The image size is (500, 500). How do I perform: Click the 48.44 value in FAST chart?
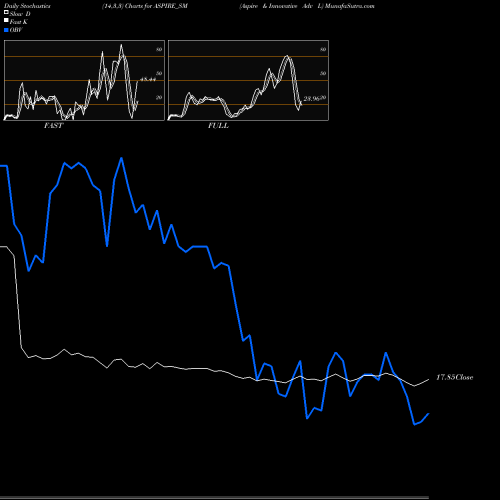click(x=148, y=79)
